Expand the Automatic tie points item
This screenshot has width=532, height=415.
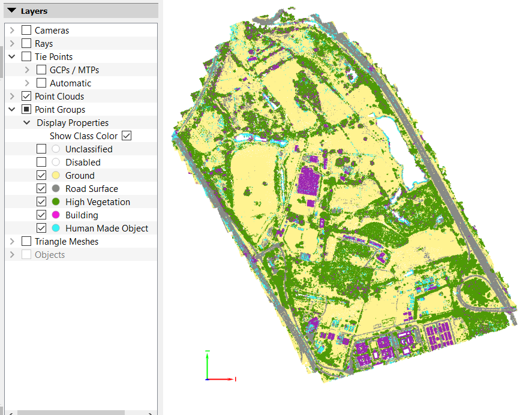point(27,83)
